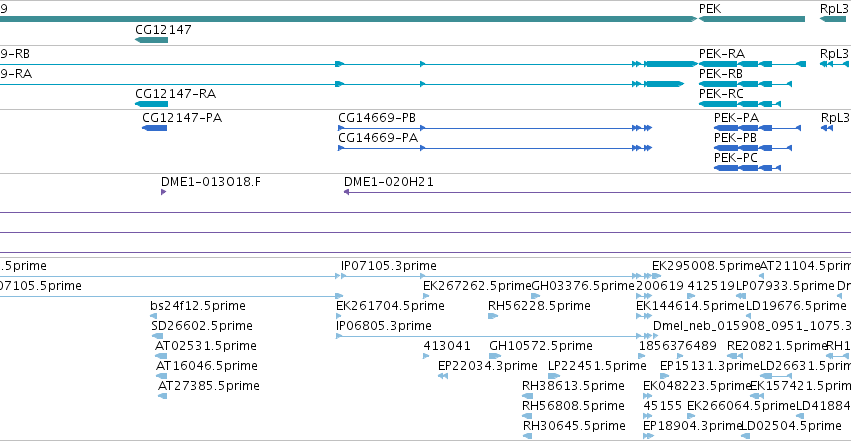This screenshot has height=441, width=851.
Task: Click the 45155 EST label
Action: click(x=662, y=406)
